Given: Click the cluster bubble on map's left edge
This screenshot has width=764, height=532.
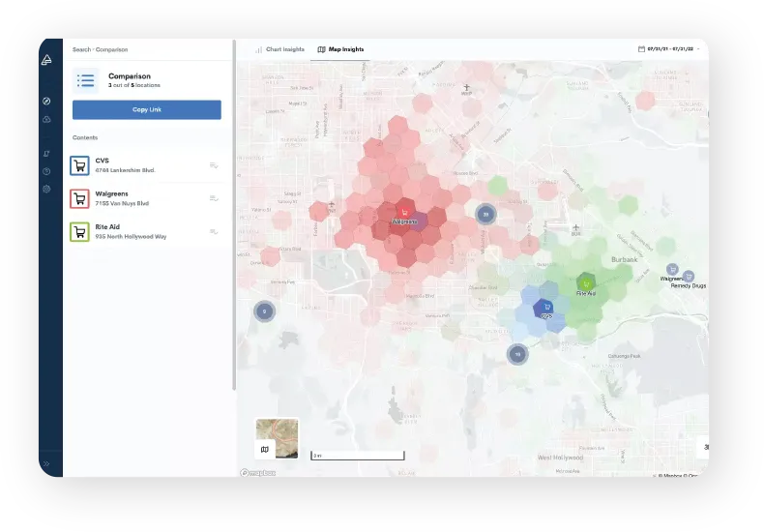Looking at the screenshot, I should pyautogui.click(x=265, y=311).
